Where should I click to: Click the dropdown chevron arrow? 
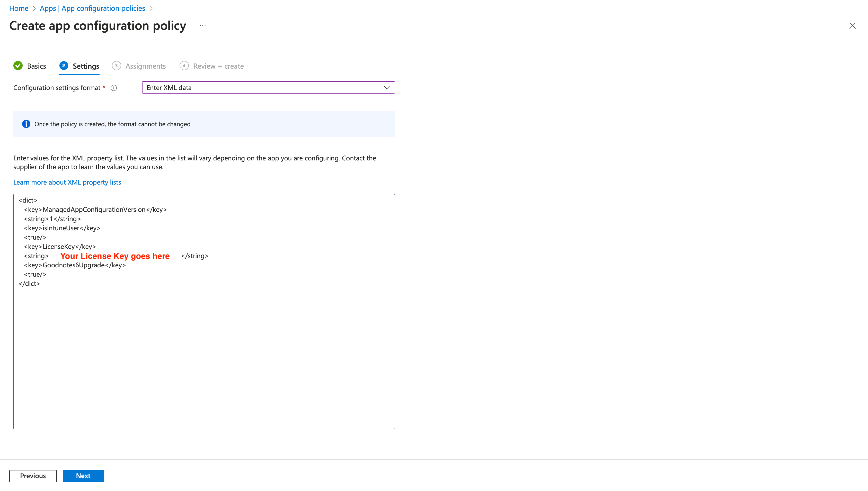point(387,88)
